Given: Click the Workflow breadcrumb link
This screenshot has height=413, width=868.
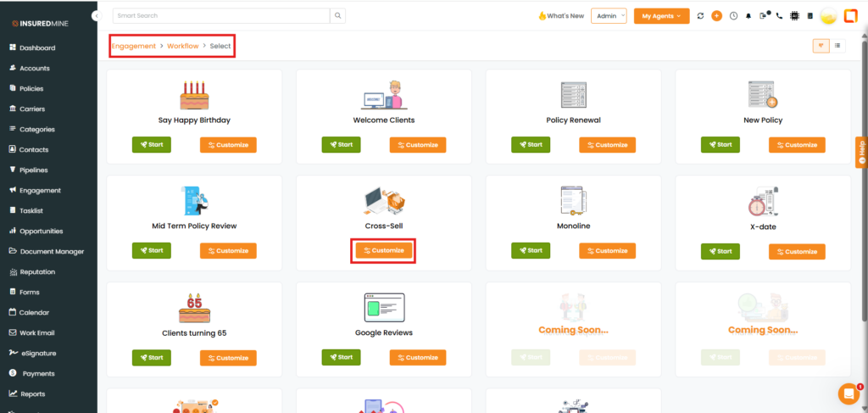Looking at the screenshot, I should (183, 46).
